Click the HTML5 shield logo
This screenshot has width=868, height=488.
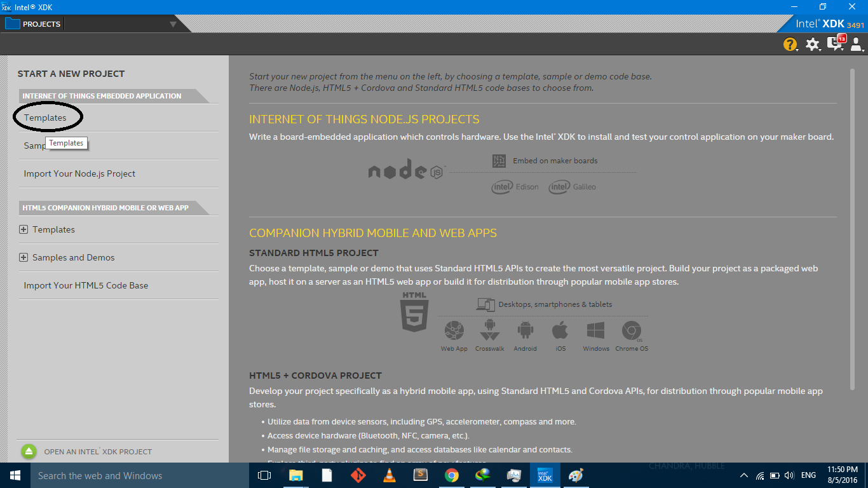[x=414, y=311]
